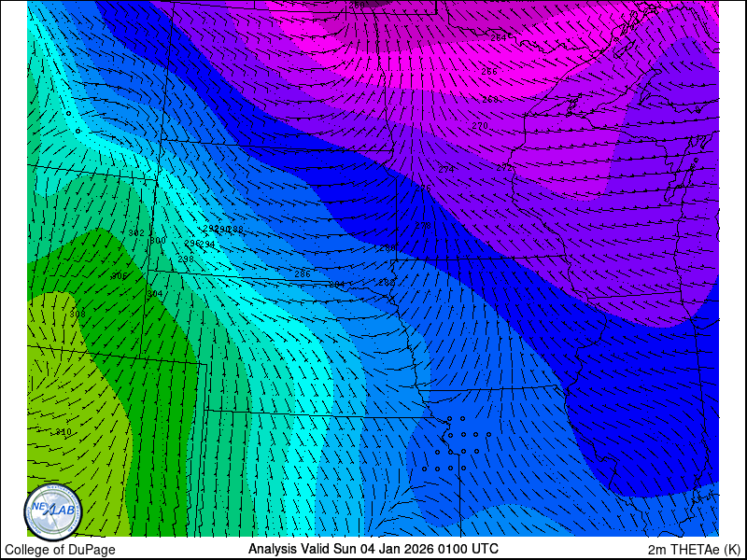Click the 268 contour label

490,100
